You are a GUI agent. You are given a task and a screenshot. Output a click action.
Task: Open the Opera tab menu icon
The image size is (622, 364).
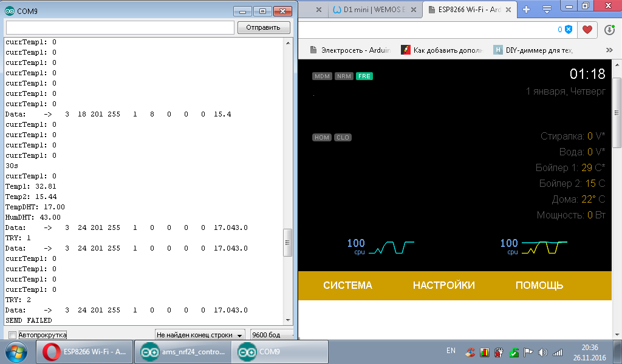coord(547,10)
